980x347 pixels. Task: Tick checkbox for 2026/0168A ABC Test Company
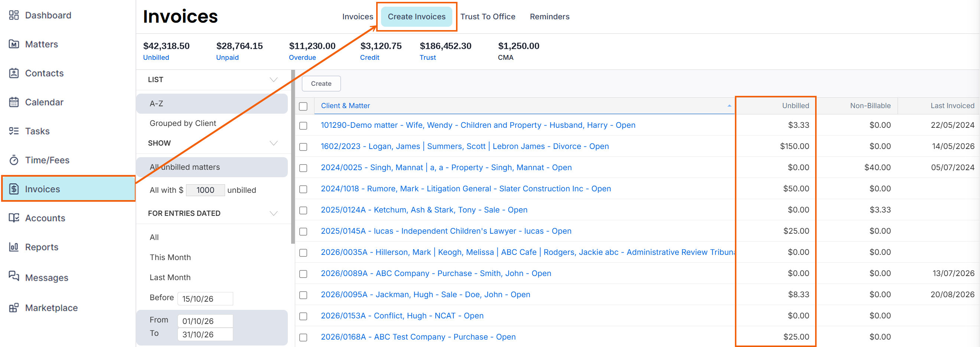click(303, 337)
